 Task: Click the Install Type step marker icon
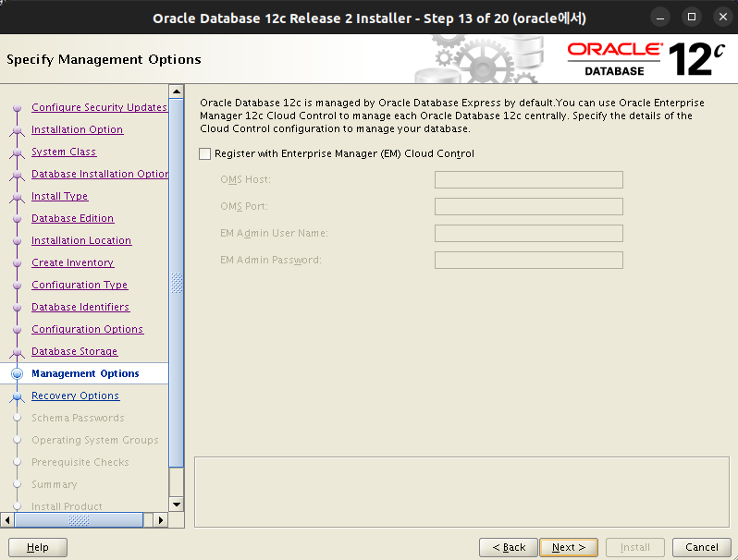pyautogui.click(x=17, y=197)
